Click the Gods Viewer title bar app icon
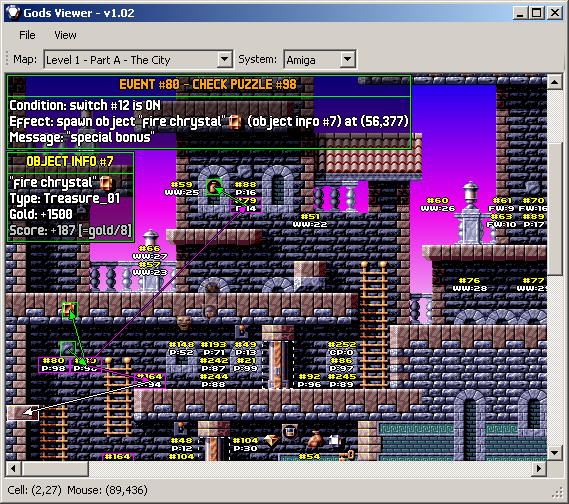Image resolution: width=569 pixels, height=504 pixels. click(x=13, y=13)
